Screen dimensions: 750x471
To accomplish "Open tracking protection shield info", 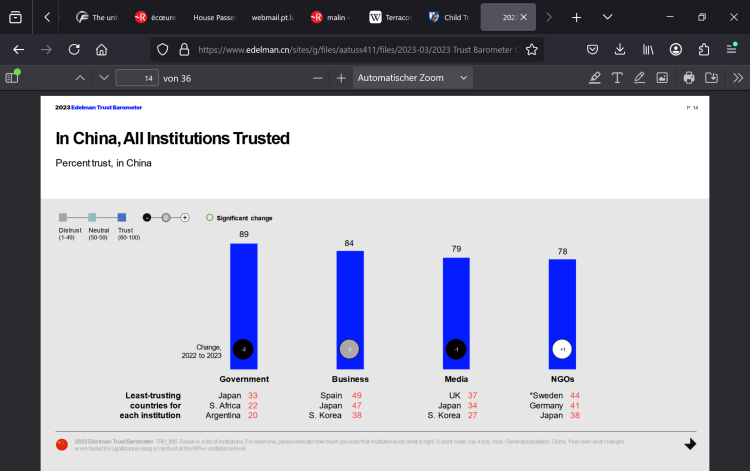I will (x=163, y=49).
